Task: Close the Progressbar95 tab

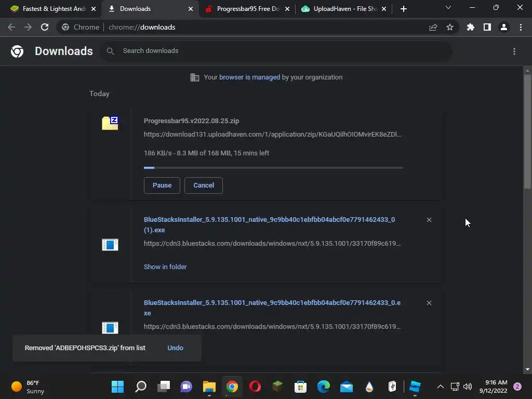Action: 287,9
